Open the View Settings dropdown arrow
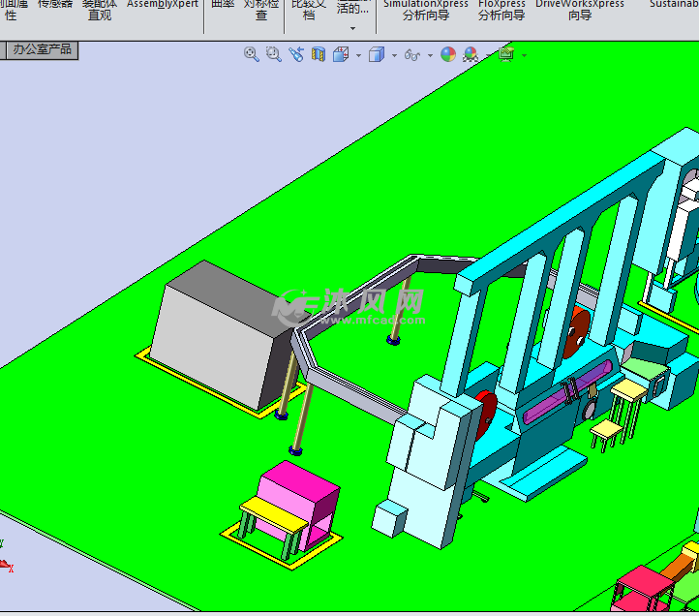 click(524, 56)
